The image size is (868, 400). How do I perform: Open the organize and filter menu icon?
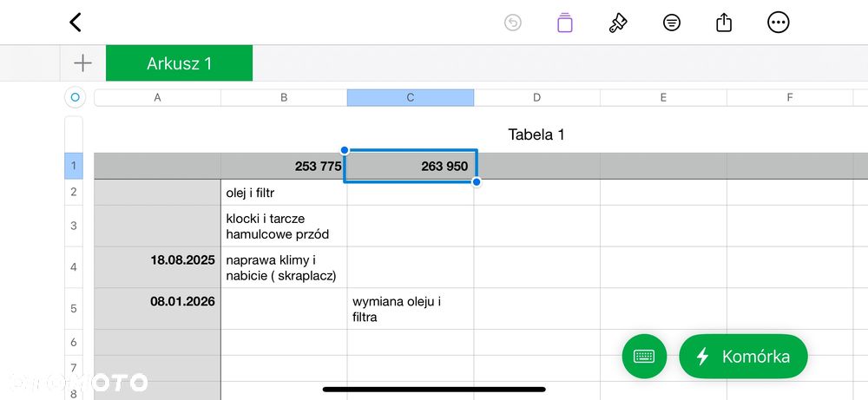pos(672,23)
